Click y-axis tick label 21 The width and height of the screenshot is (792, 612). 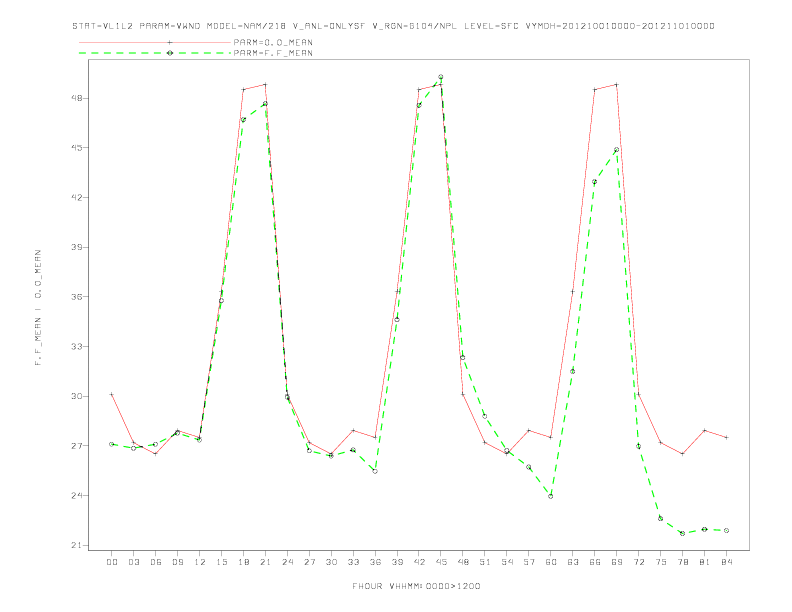click(x=77, y=545)
